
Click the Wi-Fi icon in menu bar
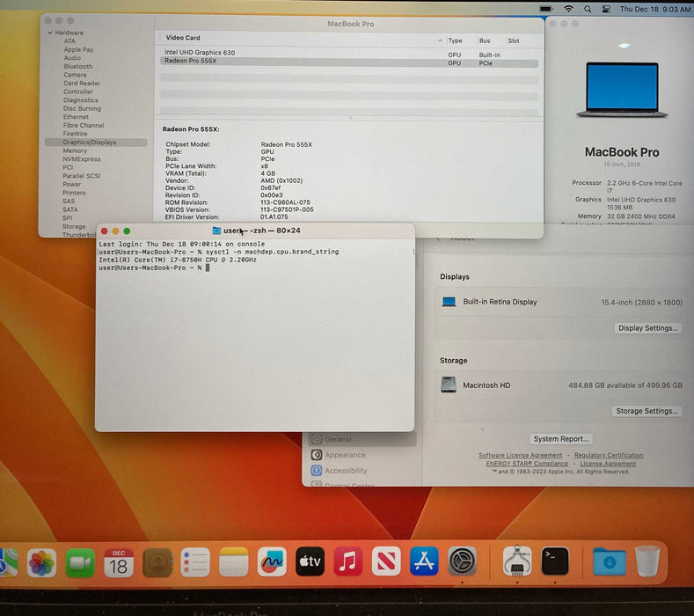click(568, 9)
